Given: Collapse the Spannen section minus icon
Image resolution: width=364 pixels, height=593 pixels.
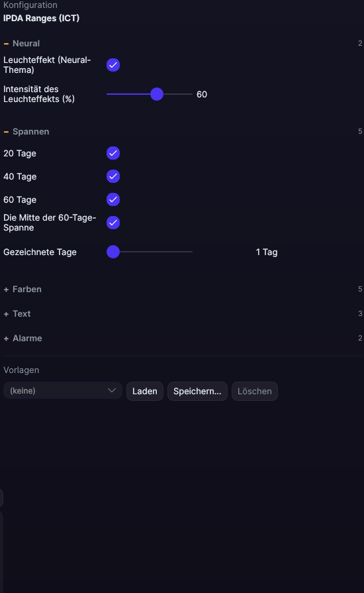Looking at the screenshot, I should coord(6,132).
